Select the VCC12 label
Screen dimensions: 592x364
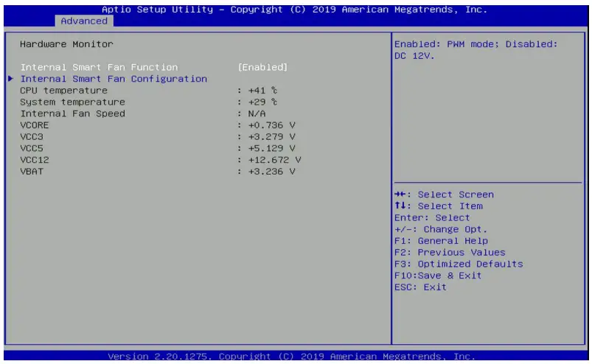[35, 160]
